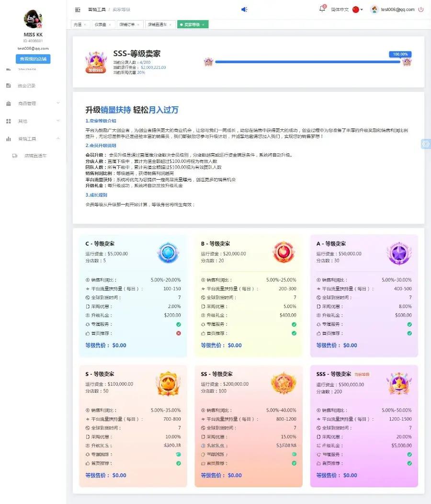Click the B - 等级卖家 card title
This screenshot has height=504, width=431.
click(215, 244)
